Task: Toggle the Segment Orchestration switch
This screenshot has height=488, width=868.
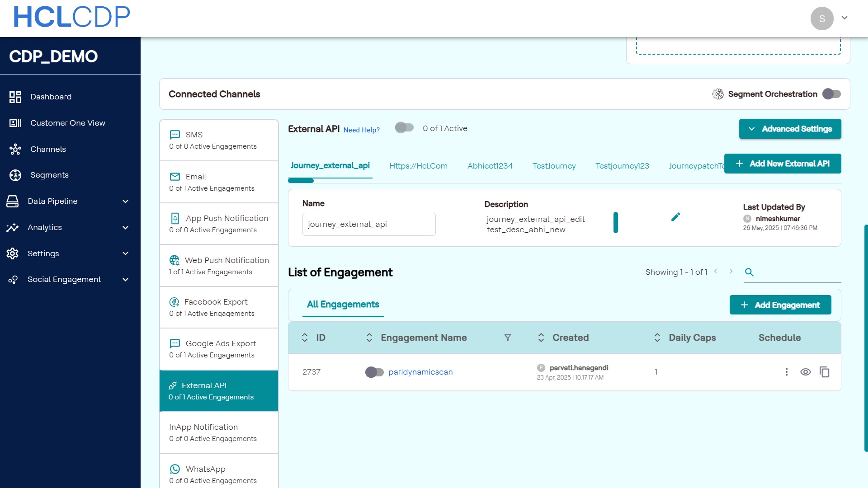Action: 831,94
